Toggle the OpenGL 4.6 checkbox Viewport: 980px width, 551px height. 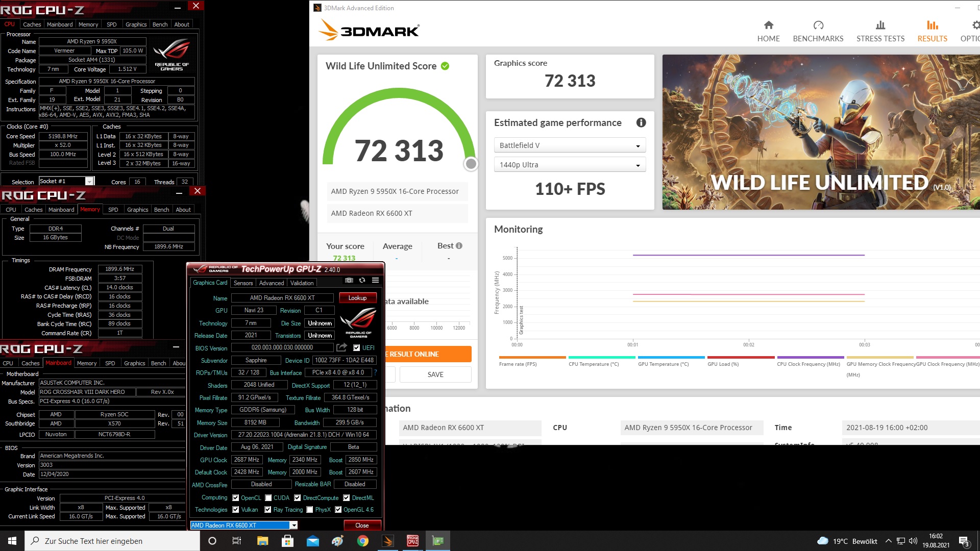point(338,510)
